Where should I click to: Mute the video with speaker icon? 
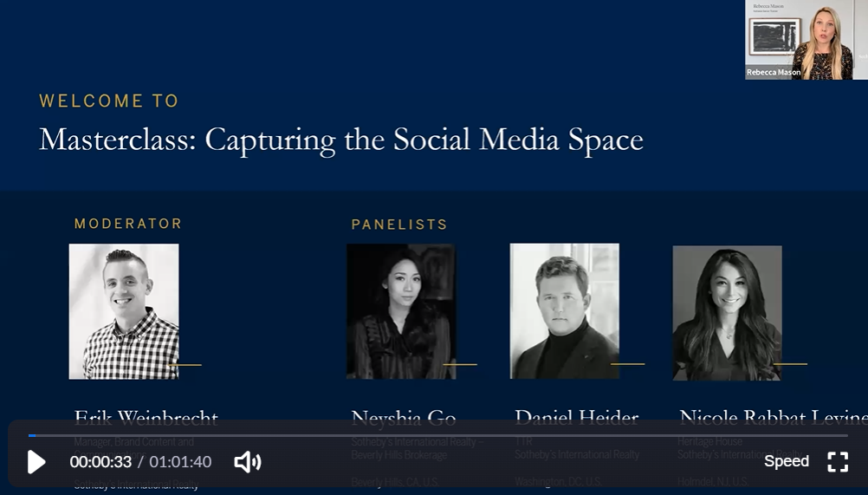coord(248,462)
